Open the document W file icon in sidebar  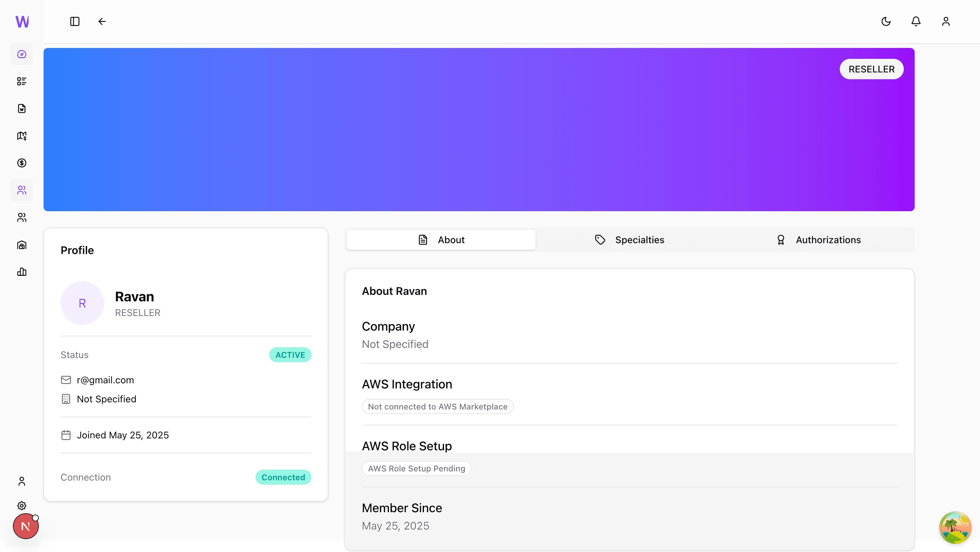[22, 109]
